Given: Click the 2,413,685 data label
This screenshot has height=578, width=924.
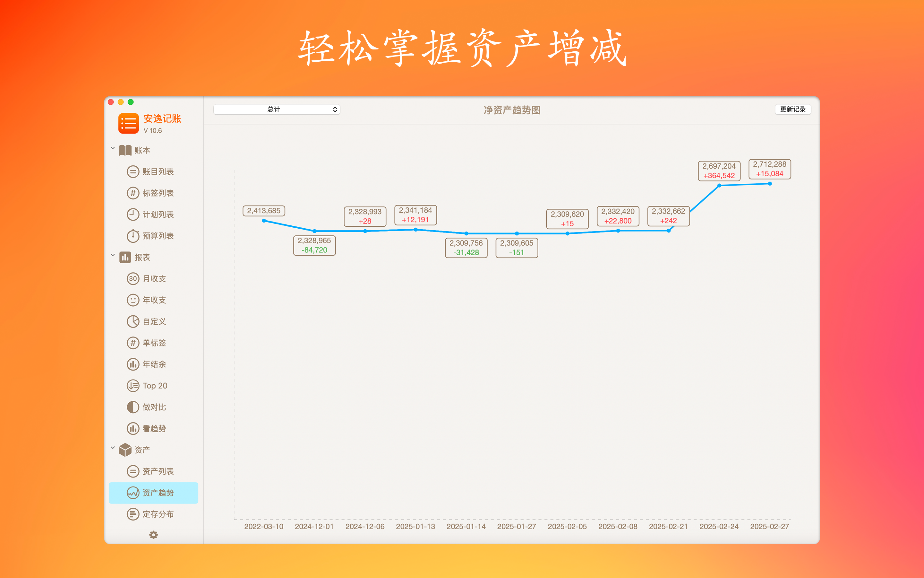Looking at the screenshot, I should [263, 211].
